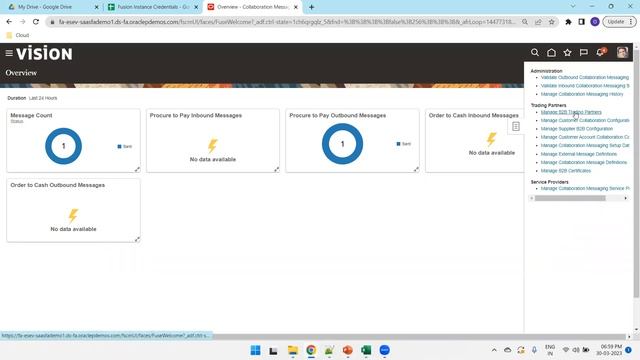
Task: Open Manage External Message Definitions link
Action: tap(579, 154)
